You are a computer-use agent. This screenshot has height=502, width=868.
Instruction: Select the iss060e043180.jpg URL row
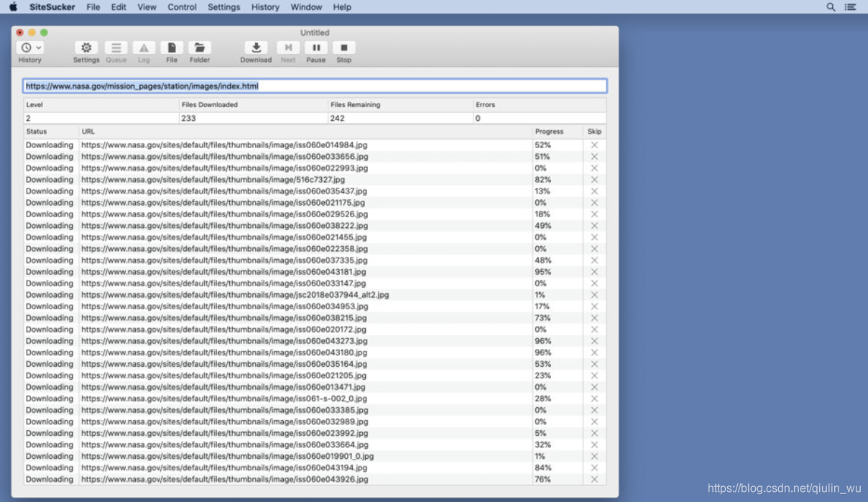[x=315, y=352]
